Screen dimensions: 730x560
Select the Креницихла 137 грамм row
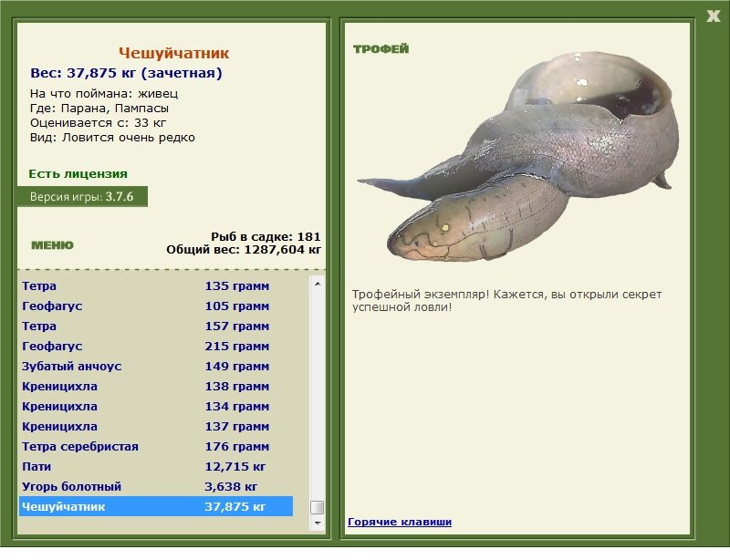click(156, 426)
